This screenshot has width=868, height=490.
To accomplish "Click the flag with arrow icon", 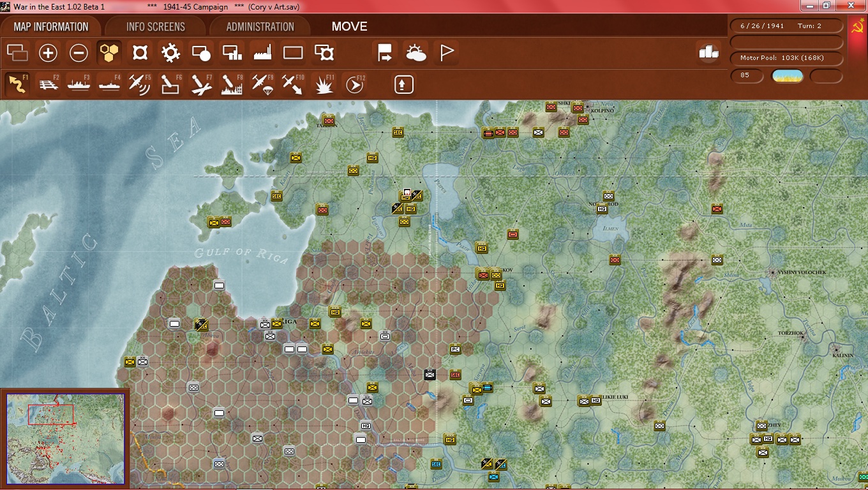I will click(385, 52).
